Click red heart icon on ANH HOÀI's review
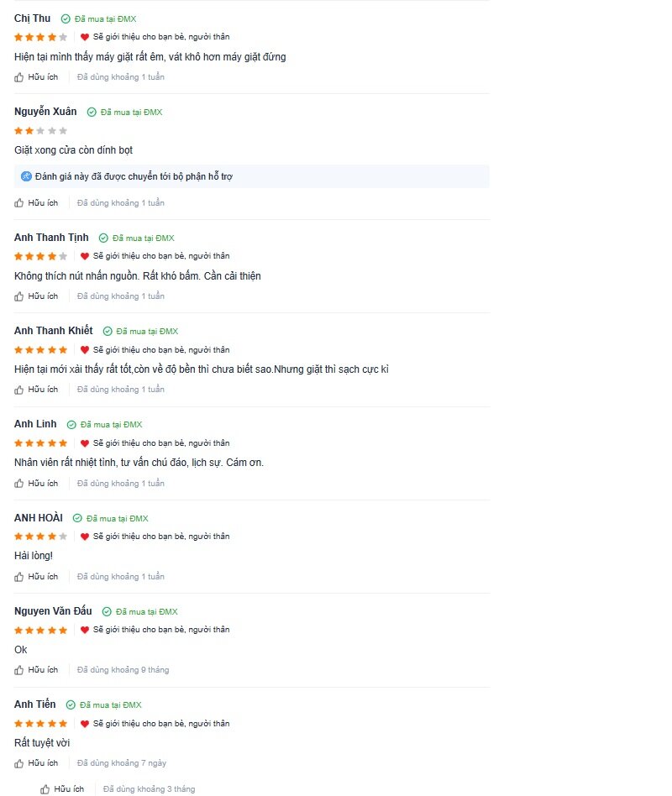The image size is (672, 796). tap(85, 537)
